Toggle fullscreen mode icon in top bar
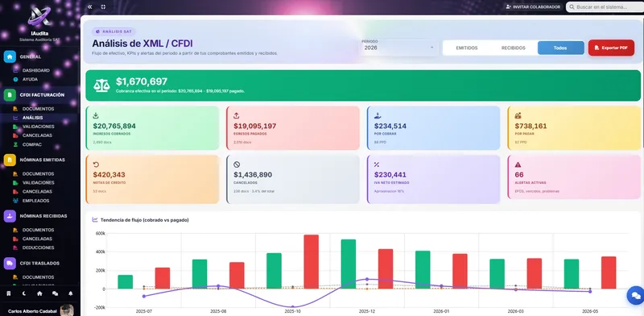 pyautogui.click(x=103, y=7)
